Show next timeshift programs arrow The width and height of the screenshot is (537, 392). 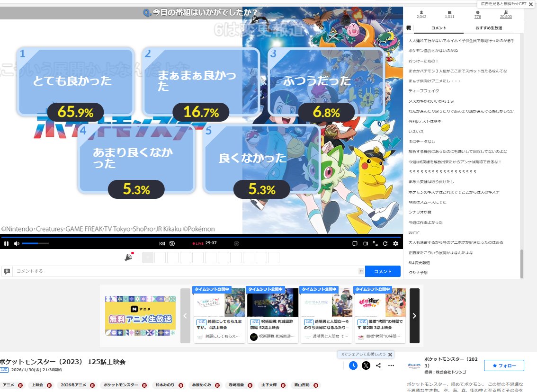click(x=414, y=316)
